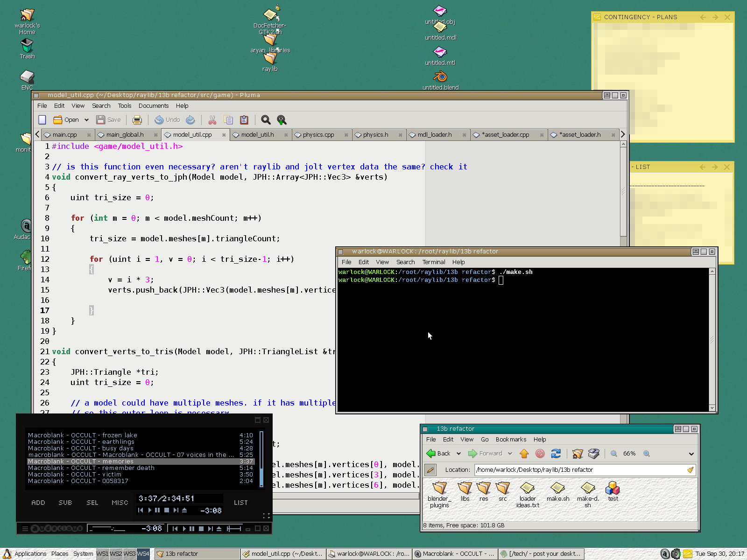Viewport: 747px width, 560px height.
Task: Open Find with the magnifier icon
Action: 266,120
